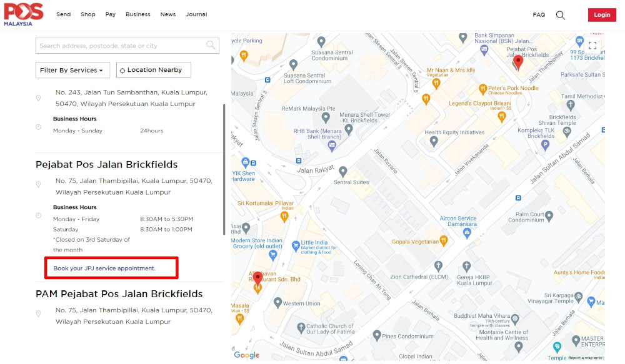625x364 pixels.
Task: Click the red Login button
Action: pos(601,14)
